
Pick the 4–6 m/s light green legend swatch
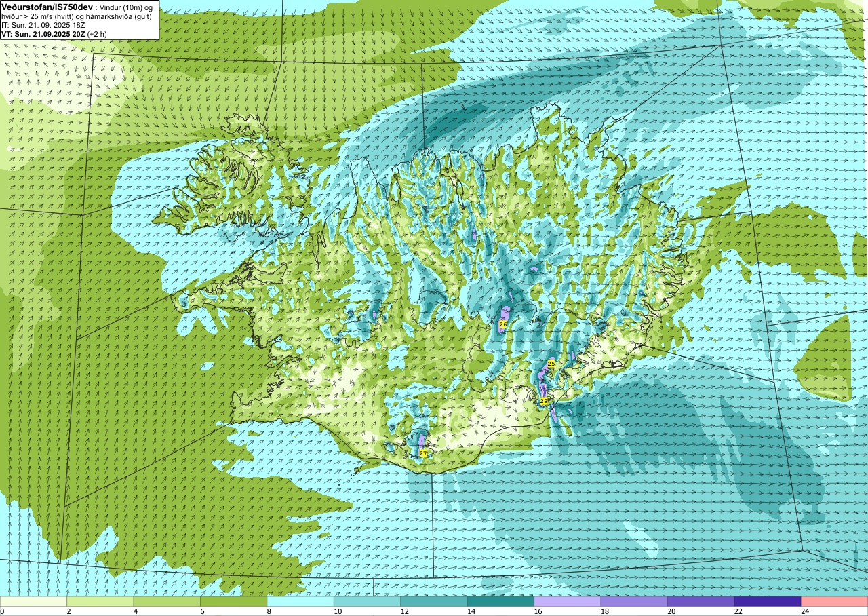pyautogui.click(x=167, y=601)
